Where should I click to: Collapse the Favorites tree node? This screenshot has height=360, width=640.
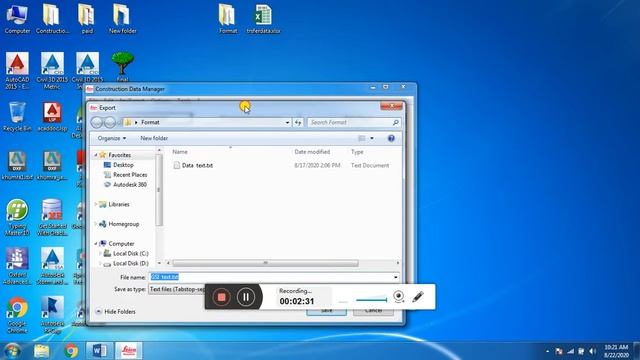pyautogui.click(x=96, y=155)
